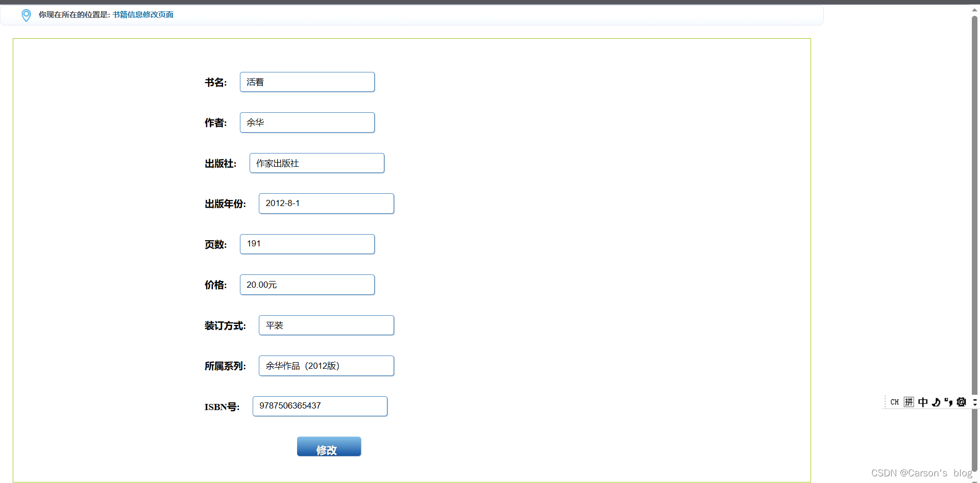Screen dimensions: 980x483
Task: Click the 所属系列 field with 余华作品
Action: (326, 366)
